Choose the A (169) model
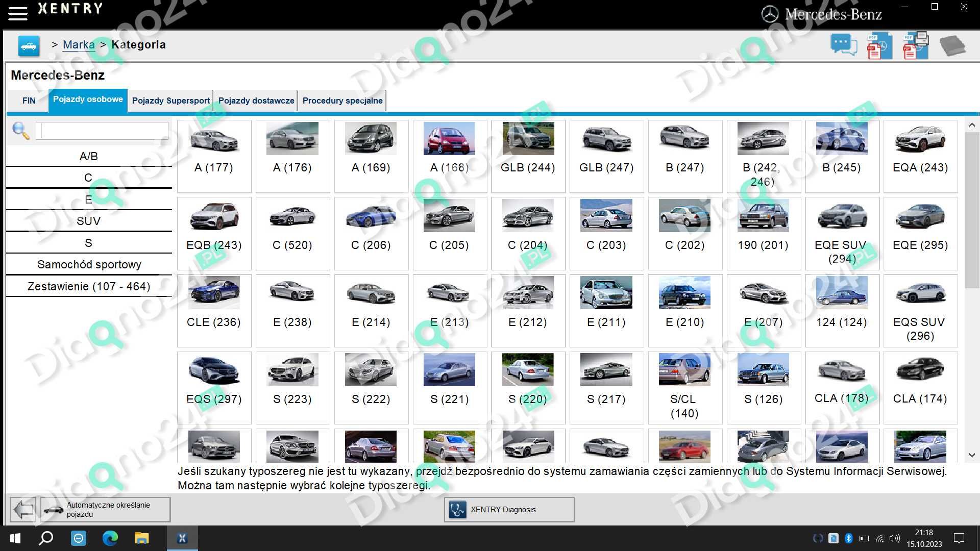 click(x=371, y=156)
